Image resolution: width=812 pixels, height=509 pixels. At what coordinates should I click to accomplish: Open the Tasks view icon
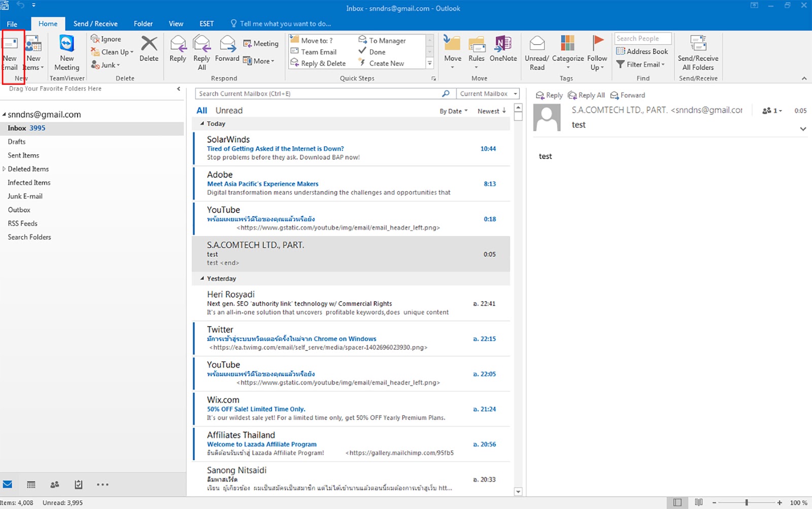coord(78,485)
